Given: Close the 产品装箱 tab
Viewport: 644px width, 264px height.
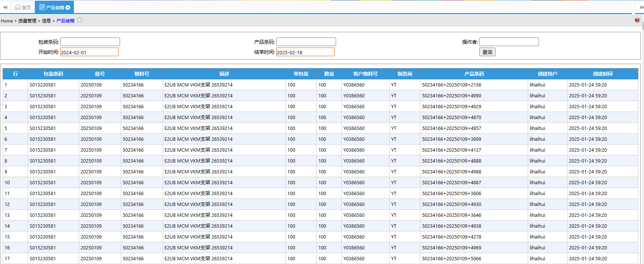Looking at the screenshot, I should [x=68, y=7].
